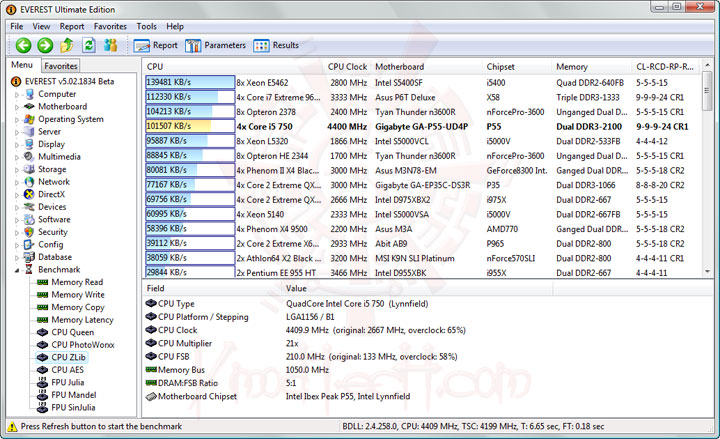Click the 139481 KB/s result bar
Screen dimensions: 720x439
[190, 82]
